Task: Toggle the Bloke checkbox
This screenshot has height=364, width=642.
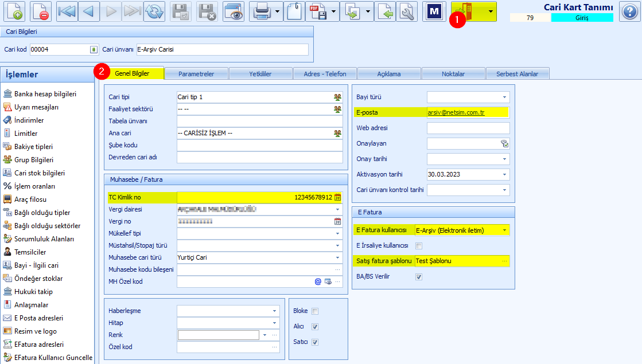Action: [315, 311]
